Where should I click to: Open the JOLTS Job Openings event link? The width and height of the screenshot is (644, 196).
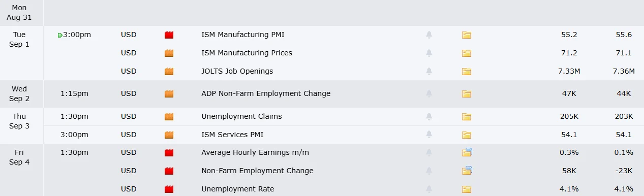pyautogui.click(x=237, y=71)
